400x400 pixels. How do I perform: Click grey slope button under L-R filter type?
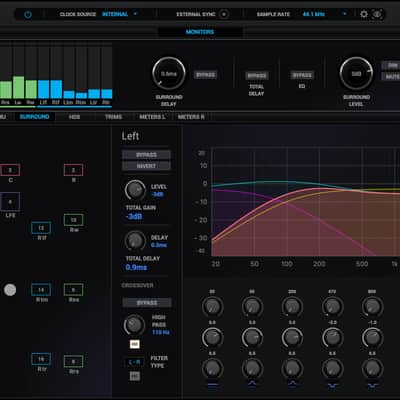(x=135, y=376)
